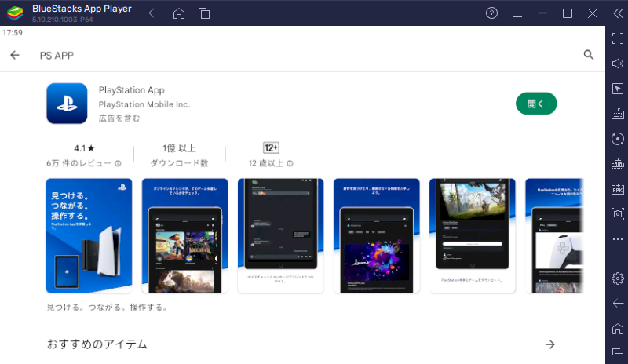This screenshot has width=628, height=364.
Task: Open the third screenshot showing chat messages
Action: pyautogui.click(x=281, y=236)
